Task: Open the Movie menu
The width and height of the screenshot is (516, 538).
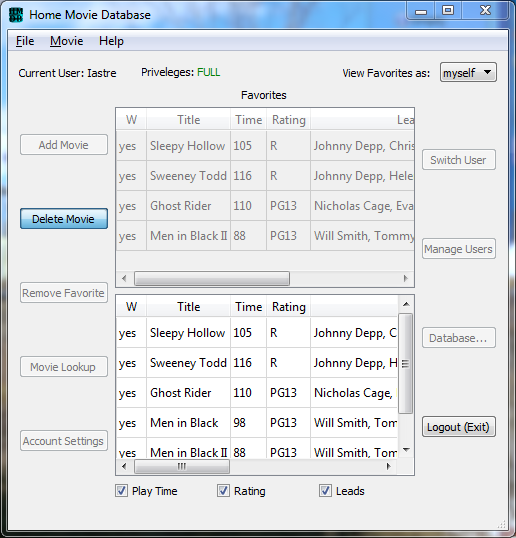Action: click(67, 41)
